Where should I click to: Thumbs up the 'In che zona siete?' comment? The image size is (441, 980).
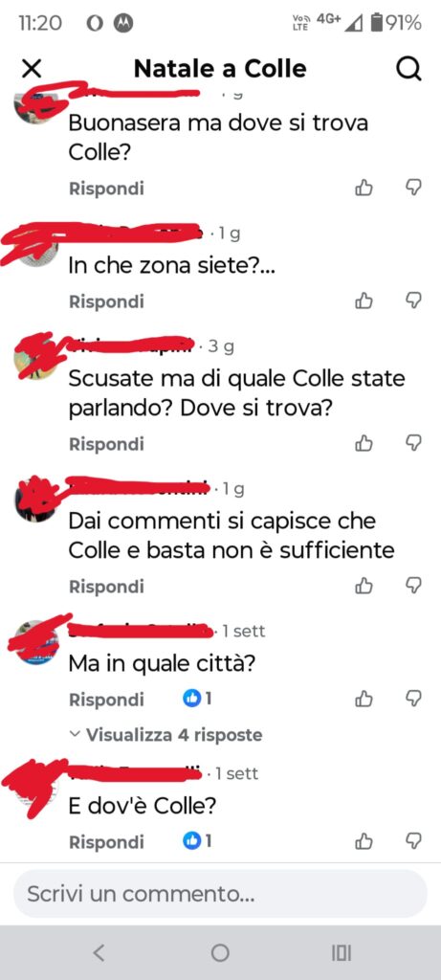[364, 301]
